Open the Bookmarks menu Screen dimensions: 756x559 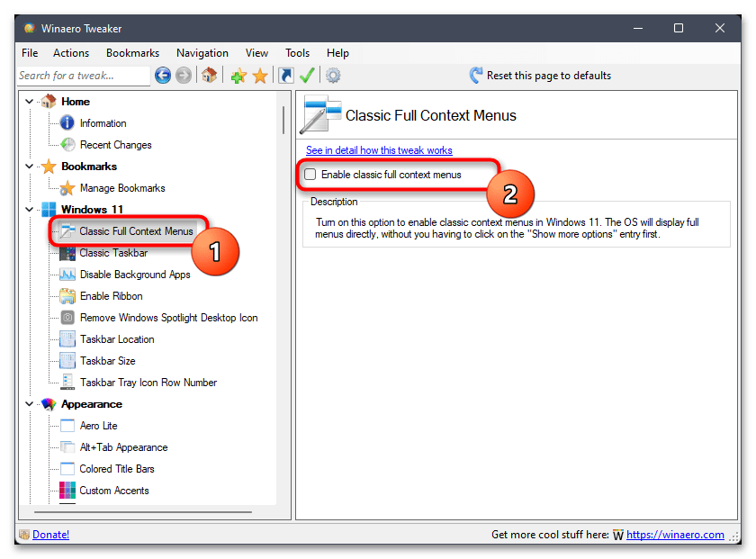pyautogui.click(x=132, y=52)
